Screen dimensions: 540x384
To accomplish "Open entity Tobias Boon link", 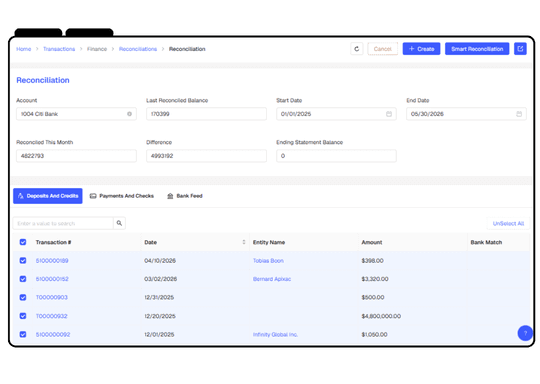I will pyautogui.click(x=268, y=261).
